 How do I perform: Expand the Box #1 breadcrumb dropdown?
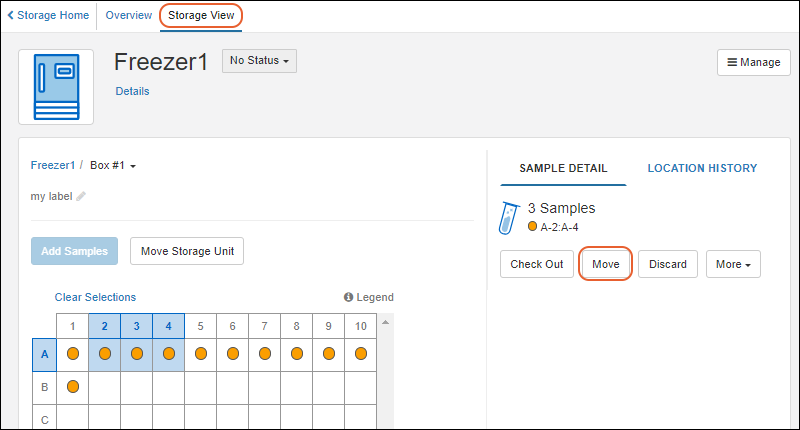tap(113, 165)
